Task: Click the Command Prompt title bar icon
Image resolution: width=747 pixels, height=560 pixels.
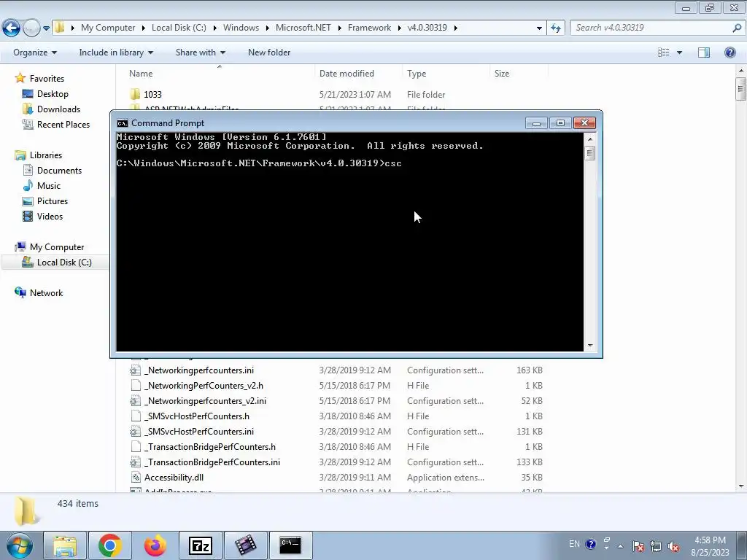Action: [123, 123]
